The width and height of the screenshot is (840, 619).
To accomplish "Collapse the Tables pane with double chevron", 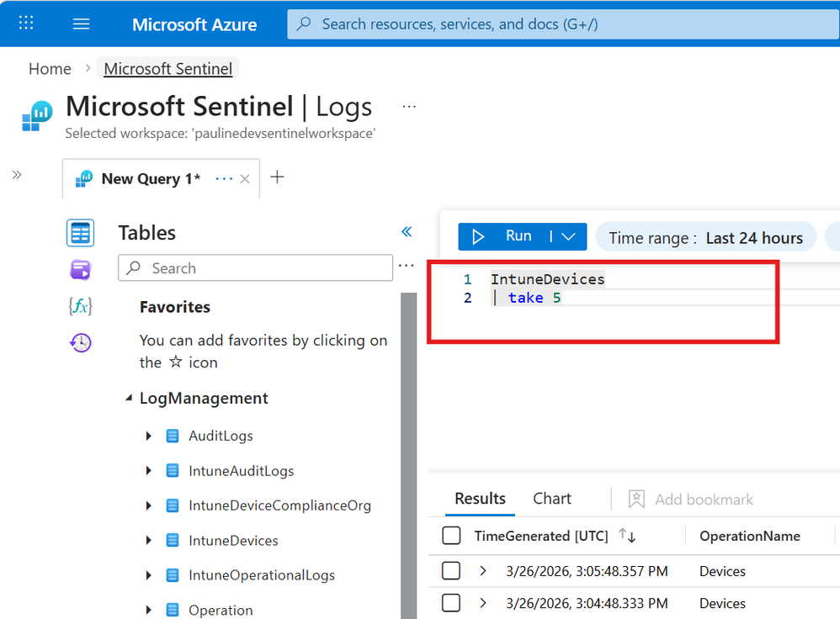I will coord(407,232).
